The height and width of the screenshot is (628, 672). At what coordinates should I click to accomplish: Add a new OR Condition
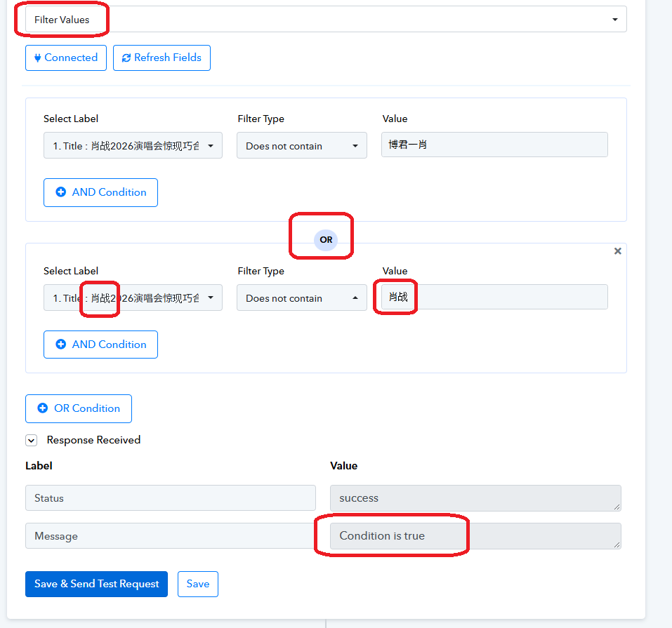tap(79, 408)
